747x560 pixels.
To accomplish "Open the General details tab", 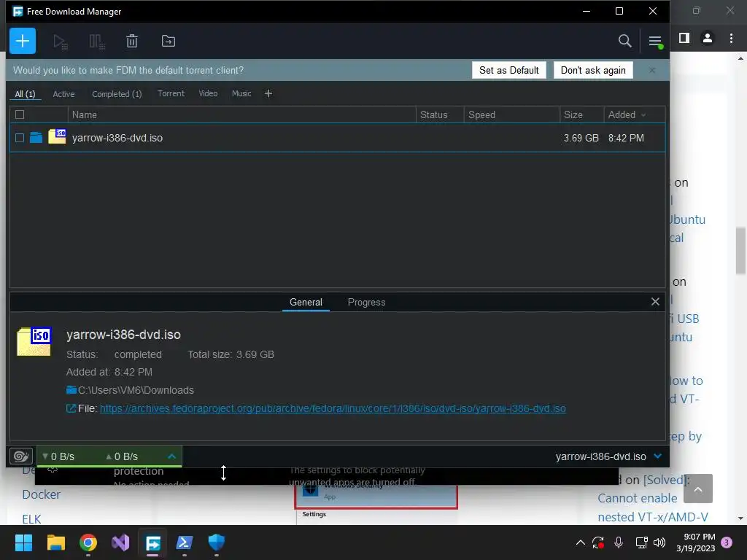I will click(306, 303).
